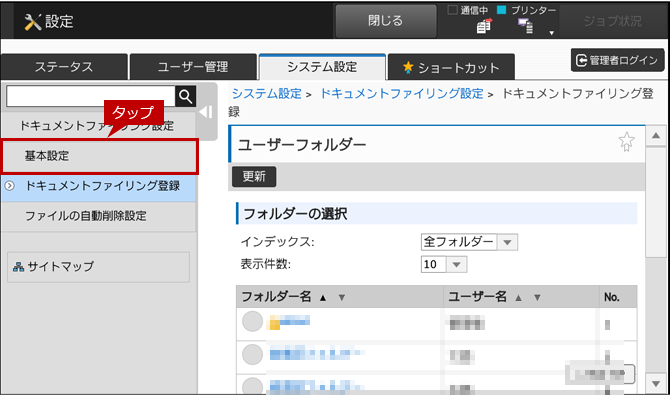Select the システム設定 tab
This screenshot has width=670, height=396.
pyautogui.click(x=322, y=67)
